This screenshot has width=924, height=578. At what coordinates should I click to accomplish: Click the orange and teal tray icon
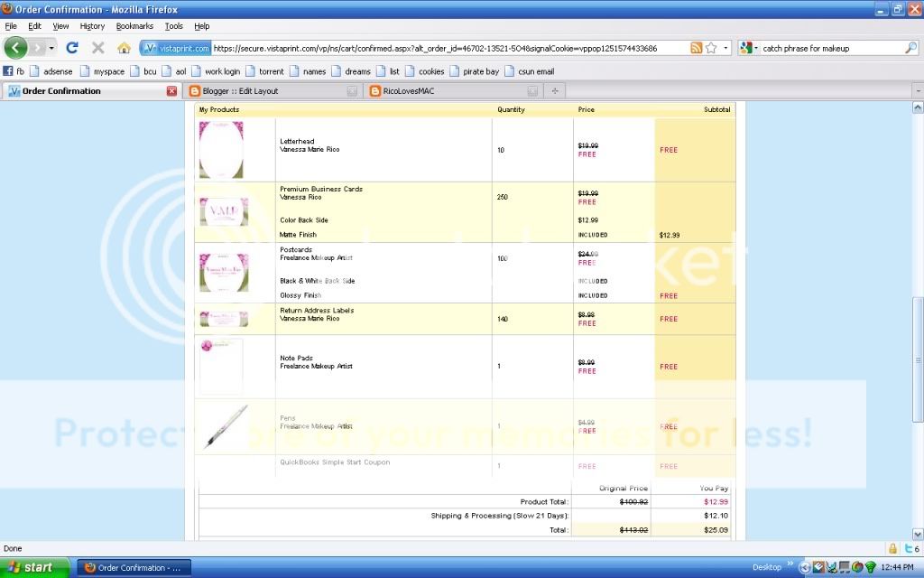[818, 567]
